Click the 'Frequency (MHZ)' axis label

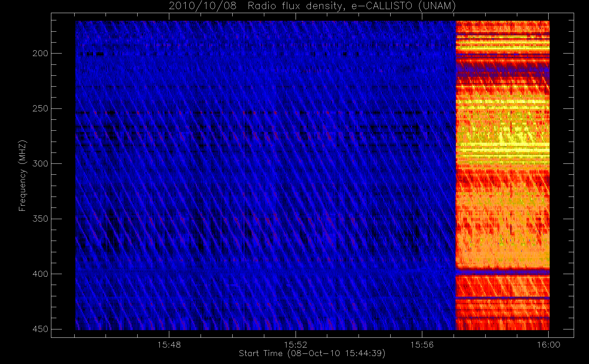23,175
